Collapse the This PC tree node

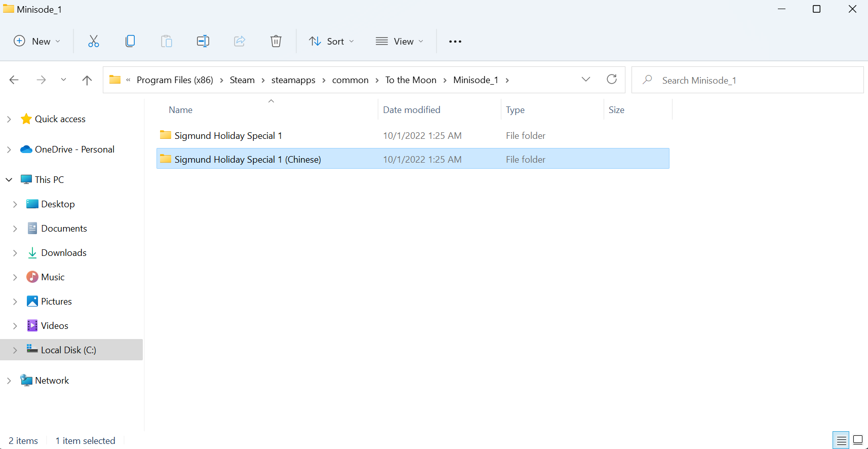pyautogui.click(x=9, y=179)
